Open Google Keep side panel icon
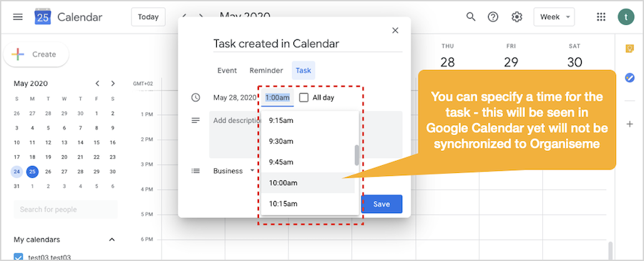 629,49
